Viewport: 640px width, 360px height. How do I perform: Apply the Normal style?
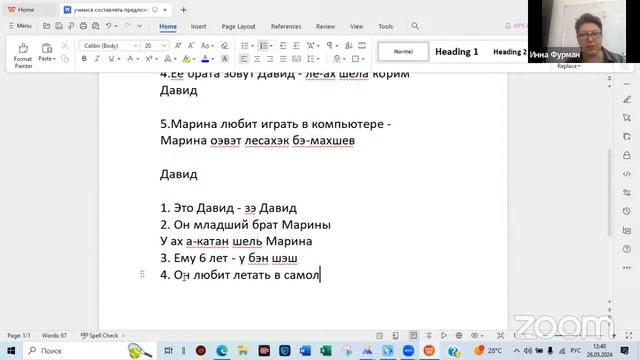[x=403, y=51]
